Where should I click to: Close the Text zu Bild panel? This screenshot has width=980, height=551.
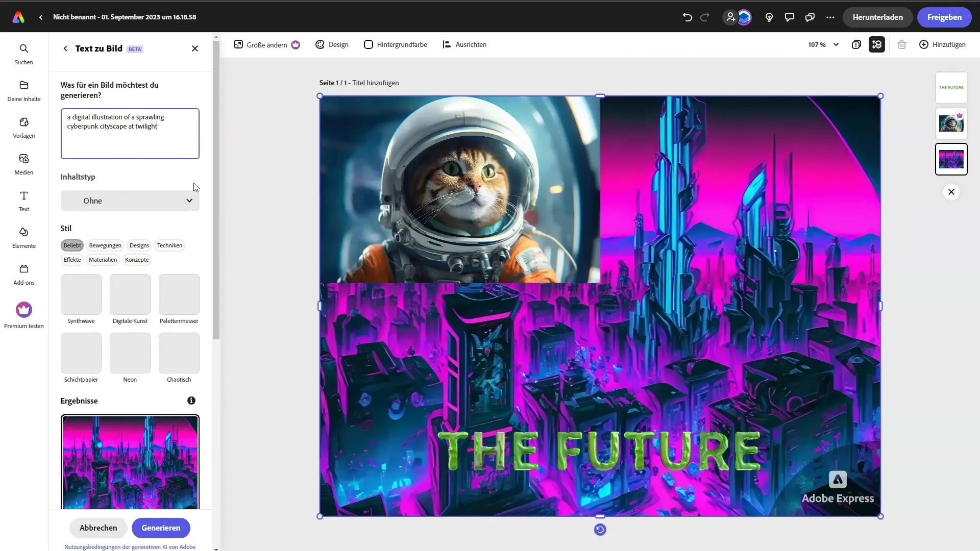coord(195,48)
